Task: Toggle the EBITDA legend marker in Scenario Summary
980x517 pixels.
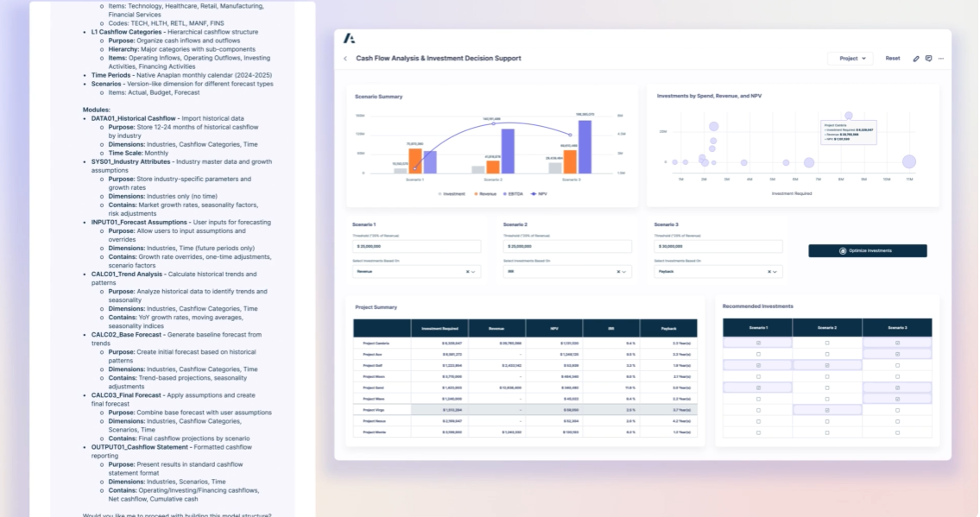Action: click(x=505, y=194)
